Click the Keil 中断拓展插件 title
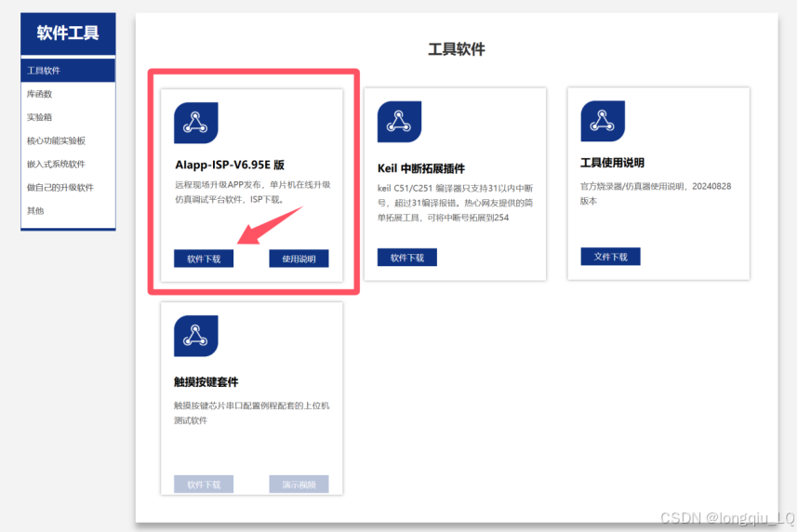The height and width of the screenshot is (532, 798). (x=421, y=168)
